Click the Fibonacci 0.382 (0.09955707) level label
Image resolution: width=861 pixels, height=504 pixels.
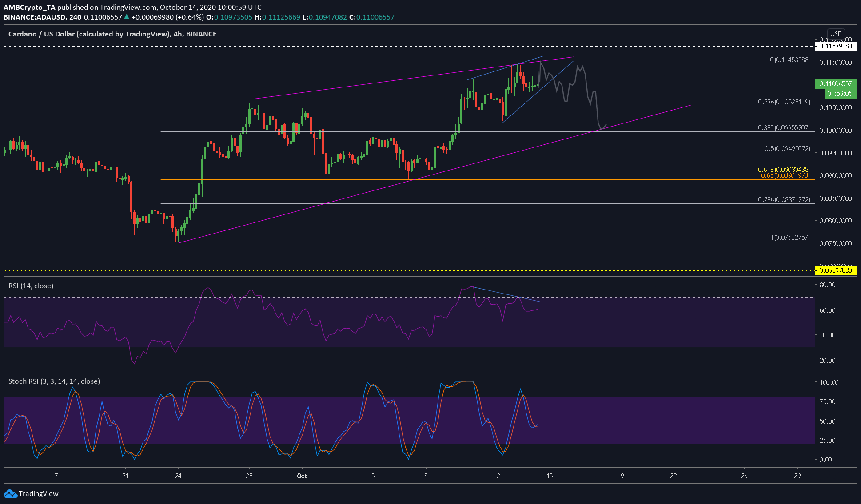tap(784, 128)
